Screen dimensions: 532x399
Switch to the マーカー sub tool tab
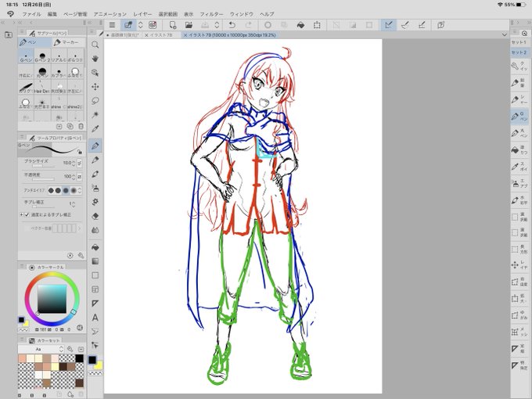pos(66,42)
